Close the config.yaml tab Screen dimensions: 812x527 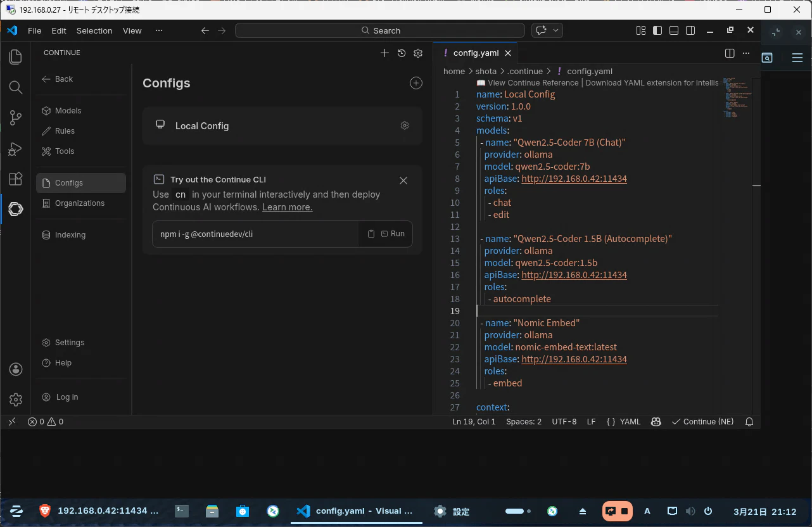tap(508, 53)
